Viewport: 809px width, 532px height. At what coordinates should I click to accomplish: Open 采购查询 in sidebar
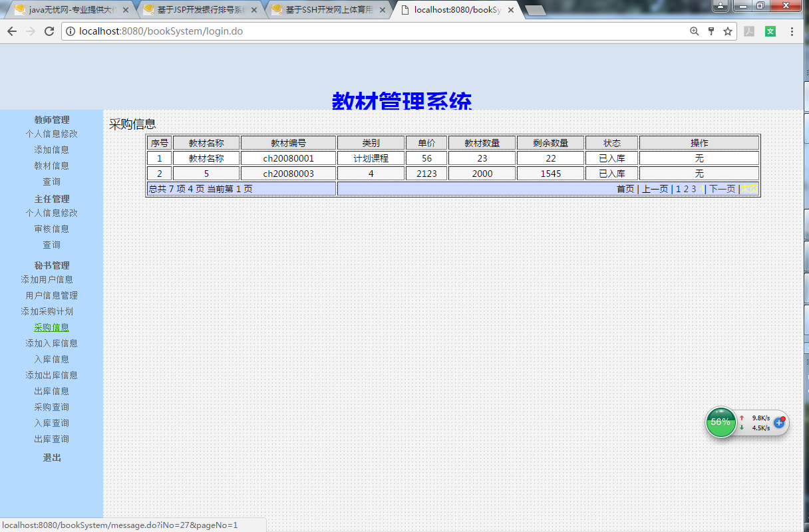coord(52,407)
